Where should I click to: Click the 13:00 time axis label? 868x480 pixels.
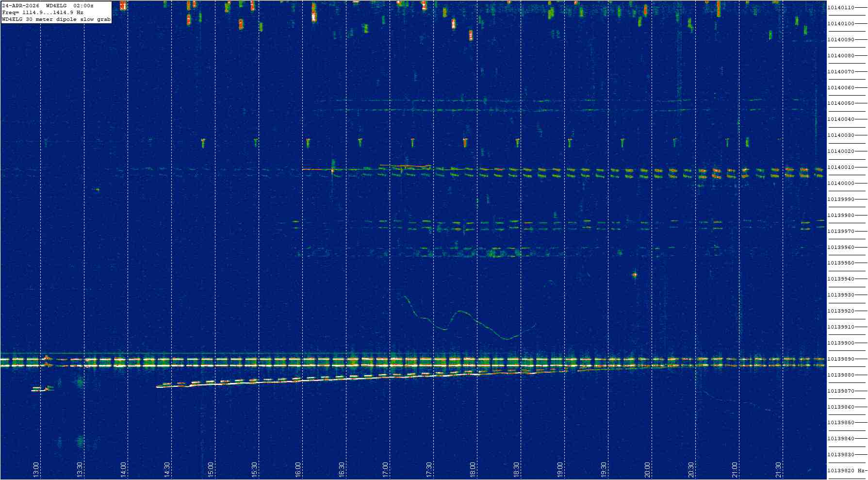[x=36, y=469]
